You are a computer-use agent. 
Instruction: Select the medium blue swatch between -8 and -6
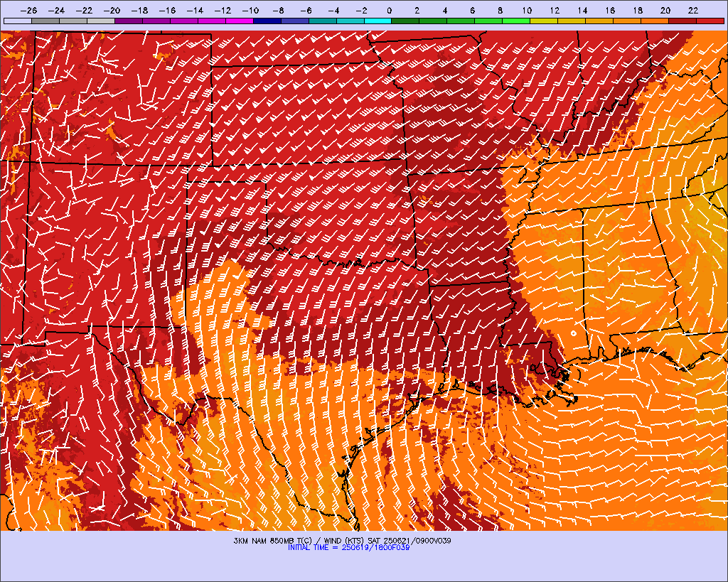295,21
